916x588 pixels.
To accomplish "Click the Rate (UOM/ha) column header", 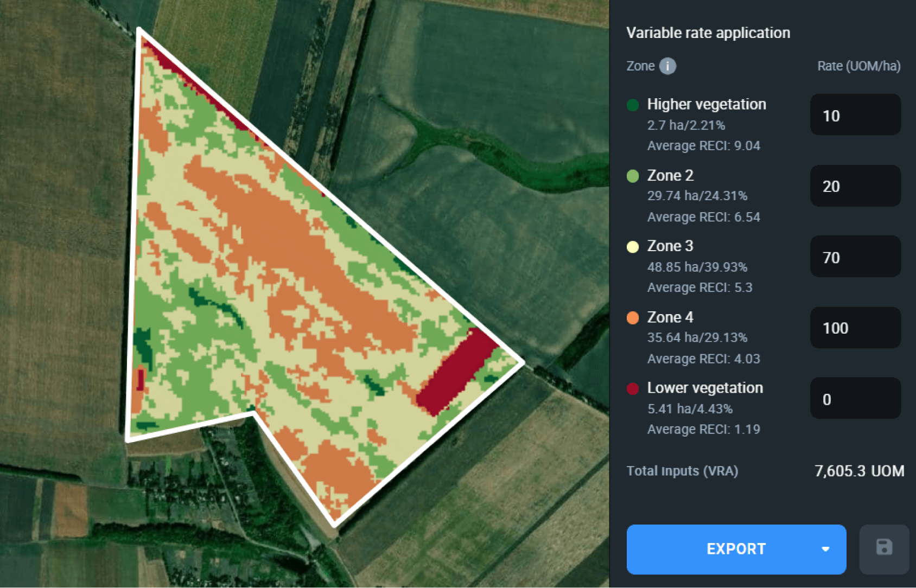I will pyautogui.click(x=858, y=66).
